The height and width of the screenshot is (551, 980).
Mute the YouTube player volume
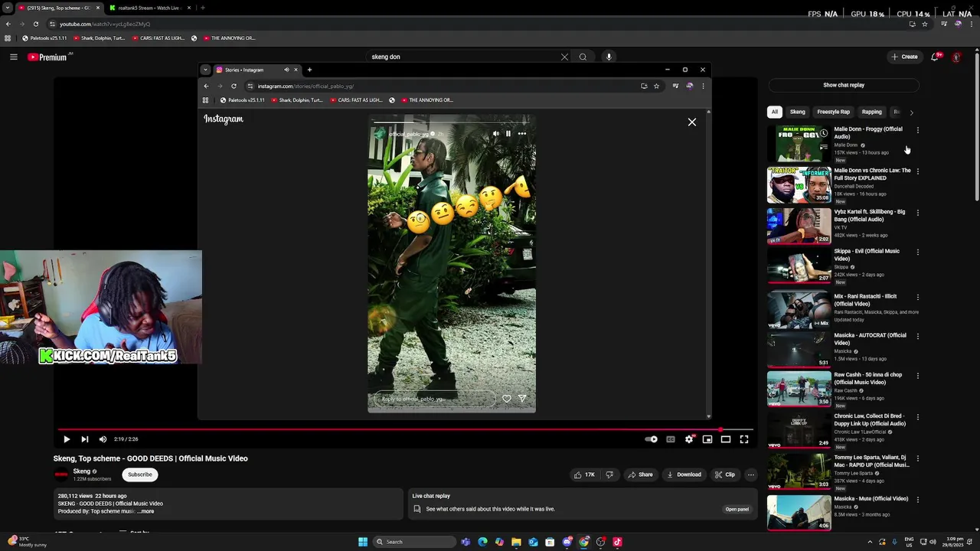coord(103,439)
